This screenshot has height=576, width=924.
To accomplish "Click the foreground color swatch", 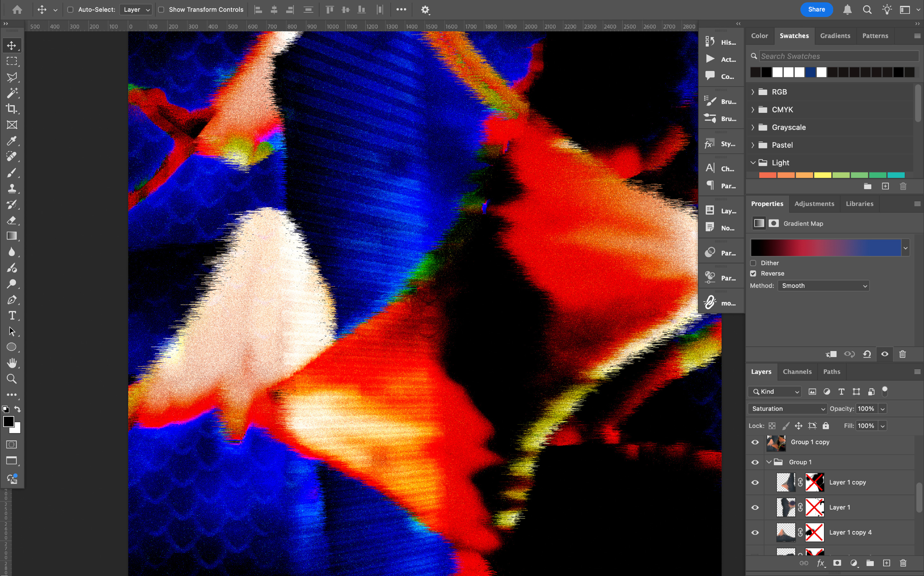I will pos(8,422).
